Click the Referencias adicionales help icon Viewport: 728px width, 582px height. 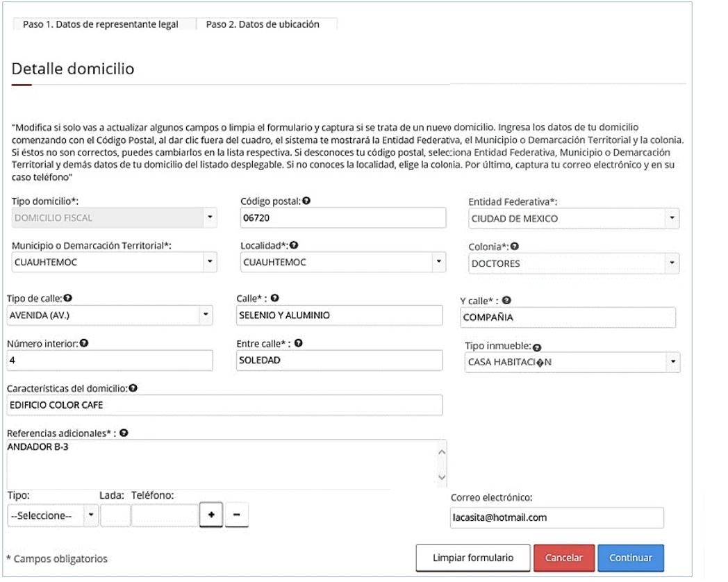point(124,433)
